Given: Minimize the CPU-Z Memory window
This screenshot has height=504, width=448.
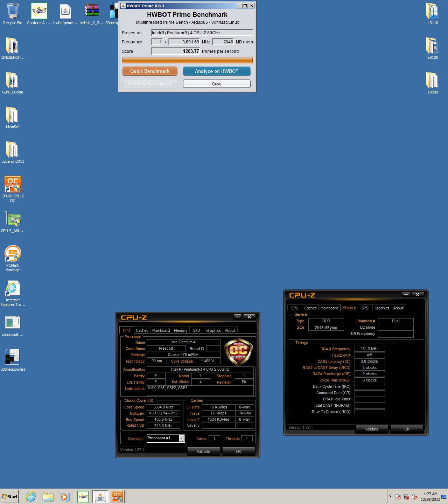Looking at the screenshot, I should tap(406, 294).
